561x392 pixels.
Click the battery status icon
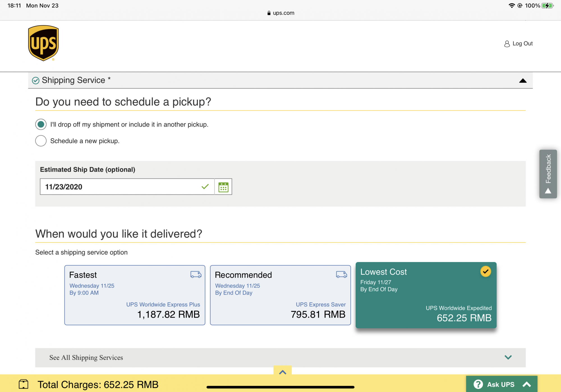tap(547, 6)
